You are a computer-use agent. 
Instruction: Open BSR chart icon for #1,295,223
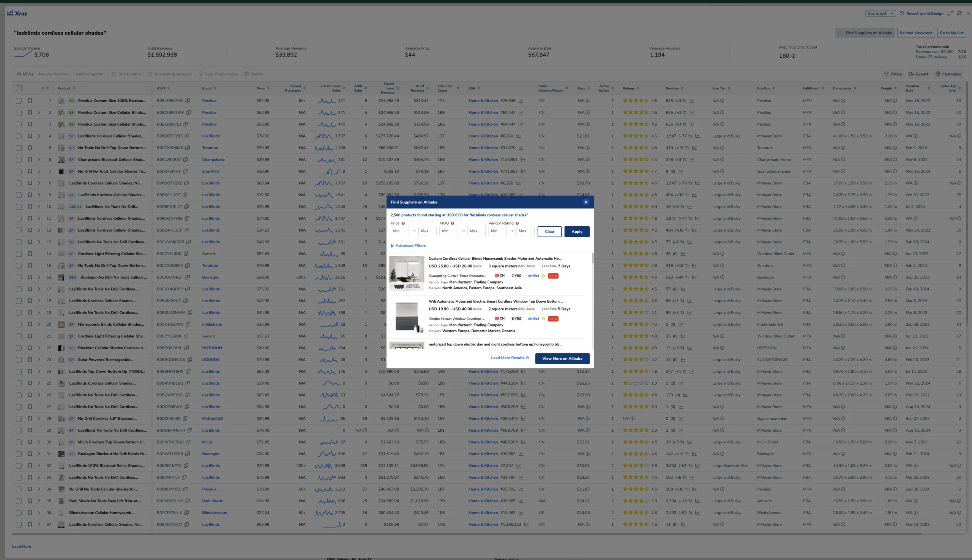click(526, 524)
